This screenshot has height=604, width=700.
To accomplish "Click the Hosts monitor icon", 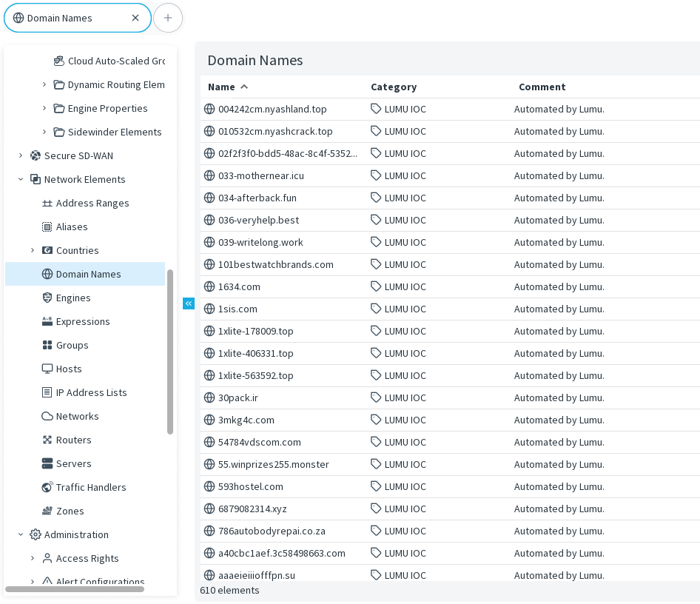I will tap(47, 369).
